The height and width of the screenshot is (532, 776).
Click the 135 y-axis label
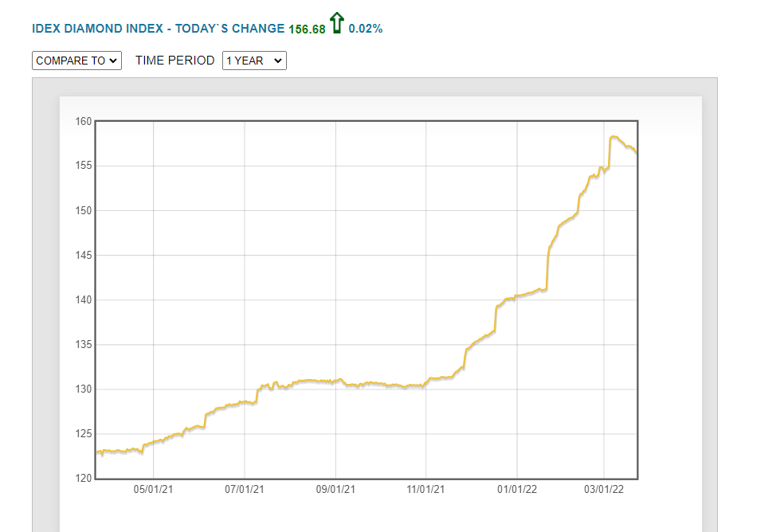(x=84, y=344)
